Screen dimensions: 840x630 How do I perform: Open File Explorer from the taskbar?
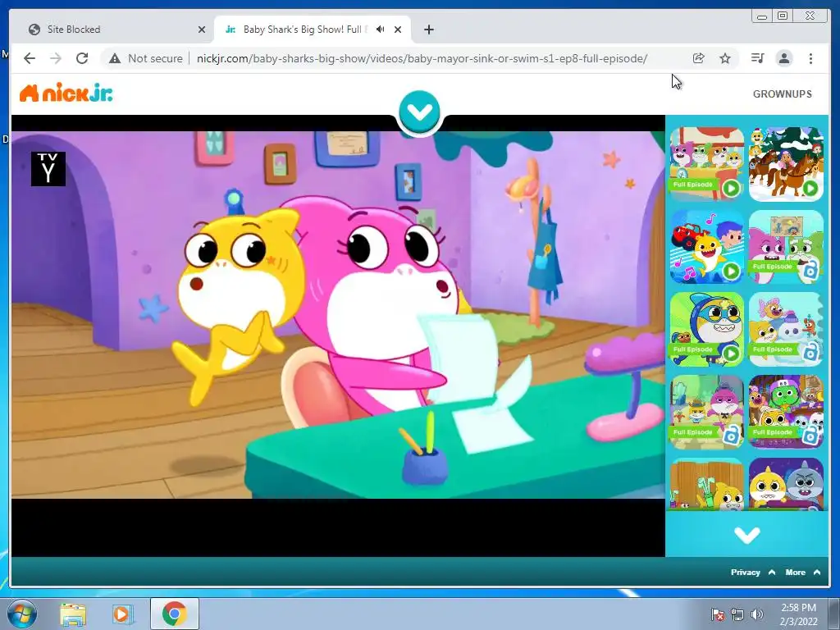73,614
